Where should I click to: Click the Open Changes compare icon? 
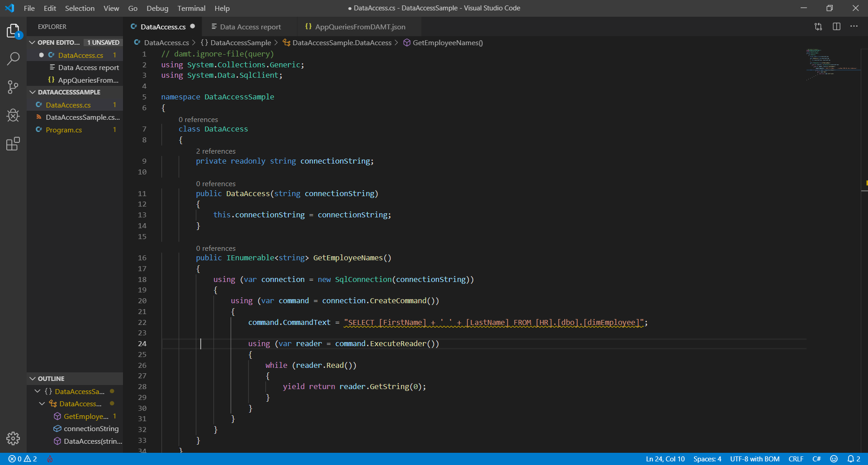818,27
